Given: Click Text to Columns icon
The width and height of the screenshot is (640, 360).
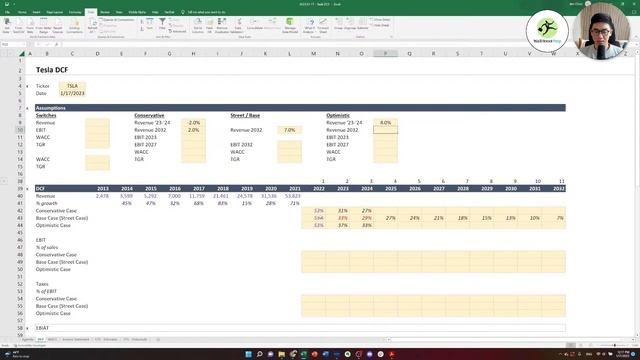Looking at the screenshot, I should click(198, 25).
